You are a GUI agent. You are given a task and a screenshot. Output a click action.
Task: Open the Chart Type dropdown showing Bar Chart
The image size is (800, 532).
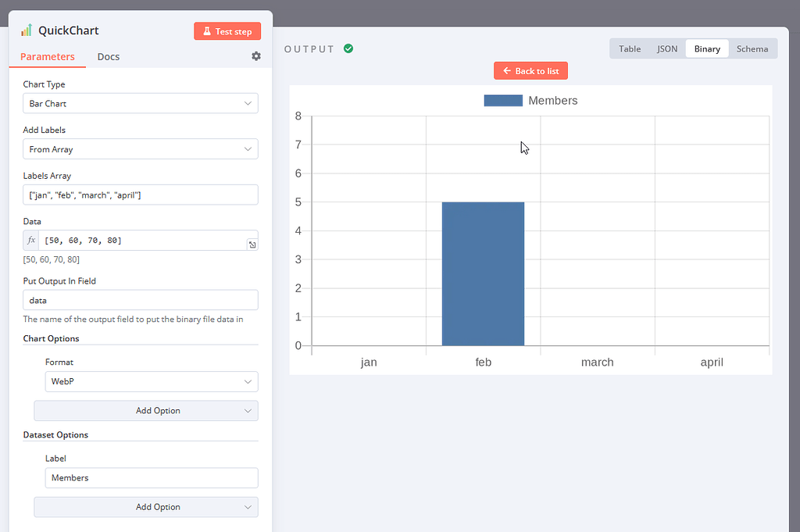click(140, 103)
